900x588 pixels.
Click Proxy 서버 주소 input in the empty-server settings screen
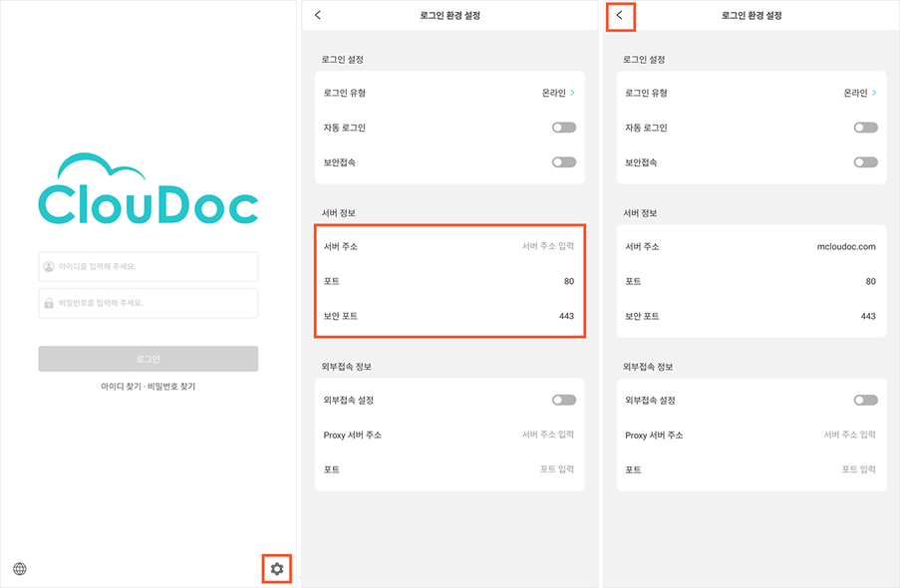coord(547,435)
